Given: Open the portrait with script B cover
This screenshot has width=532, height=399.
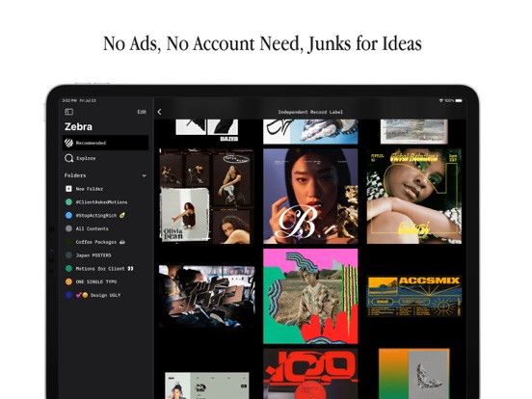Looking at the screenshot, I should pyautogui.click(x=310, y=196).
